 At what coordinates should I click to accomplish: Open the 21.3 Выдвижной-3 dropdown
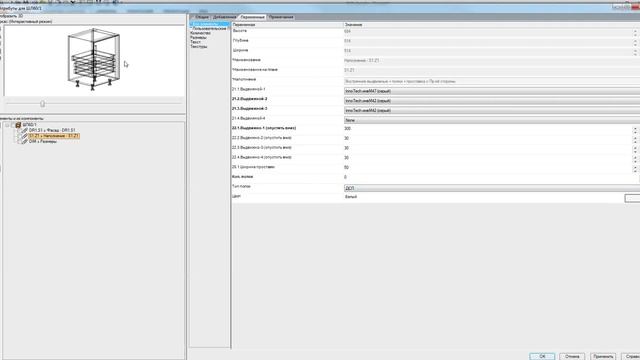coord(492,111)
